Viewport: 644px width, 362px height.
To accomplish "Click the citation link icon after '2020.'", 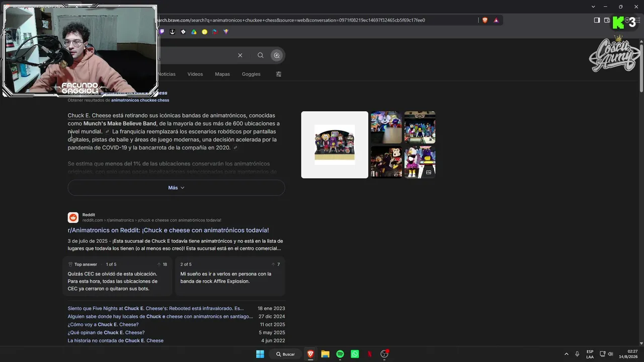I will pos(235,148).
